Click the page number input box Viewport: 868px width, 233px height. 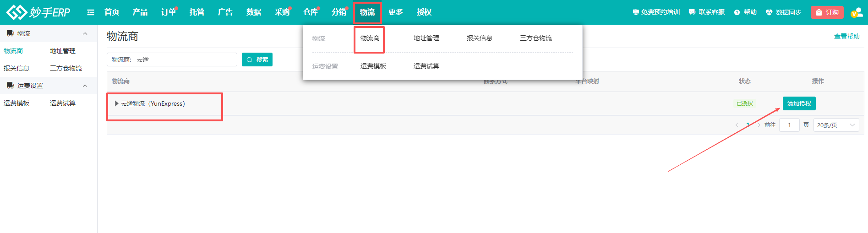click(790, 125)
